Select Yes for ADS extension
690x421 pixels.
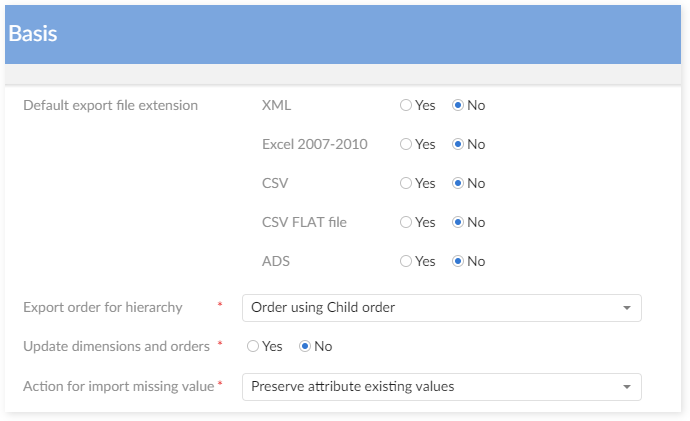click(406, 261)
